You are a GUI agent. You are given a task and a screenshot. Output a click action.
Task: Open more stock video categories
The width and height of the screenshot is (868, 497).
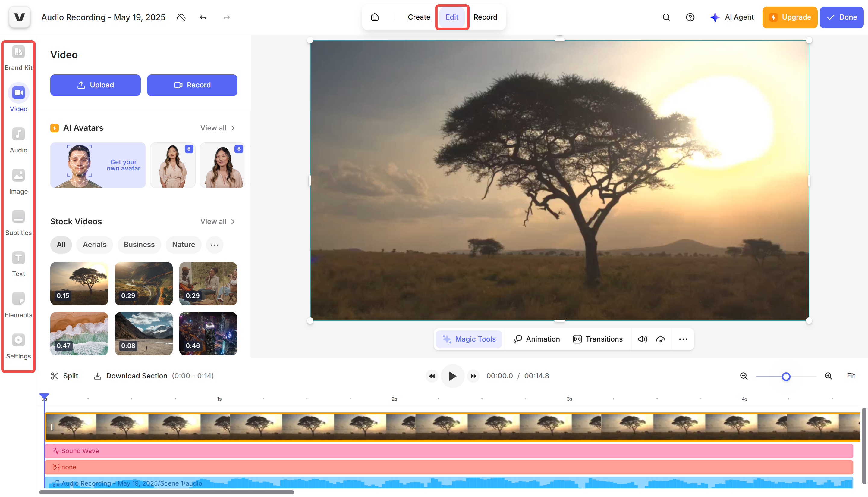(215, 245)
